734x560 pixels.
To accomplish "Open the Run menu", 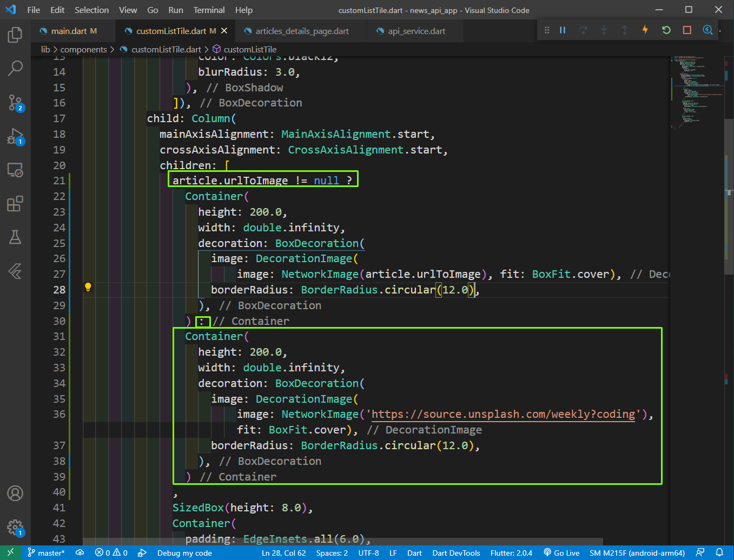I will pos(176,10).
